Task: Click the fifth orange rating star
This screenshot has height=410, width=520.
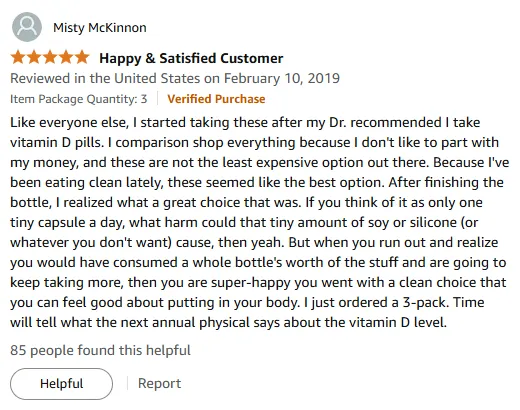Action: pyautogui.click(x=82, y=57)
